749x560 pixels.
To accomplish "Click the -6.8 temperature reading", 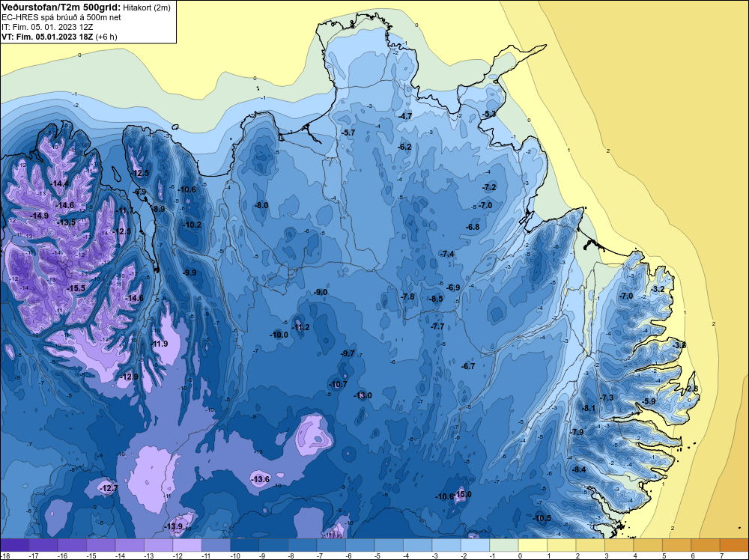I will [473, 227].
